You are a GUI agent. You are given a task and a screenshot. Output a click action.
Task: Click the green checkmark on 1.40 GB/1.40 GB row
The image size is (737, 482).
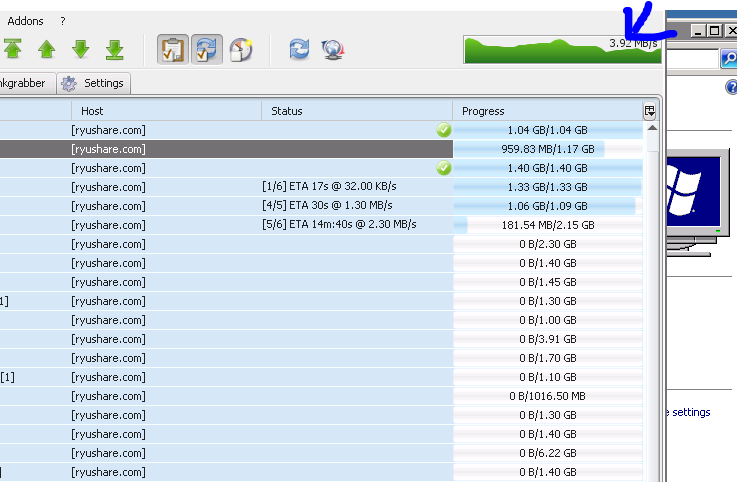(443, 168)
